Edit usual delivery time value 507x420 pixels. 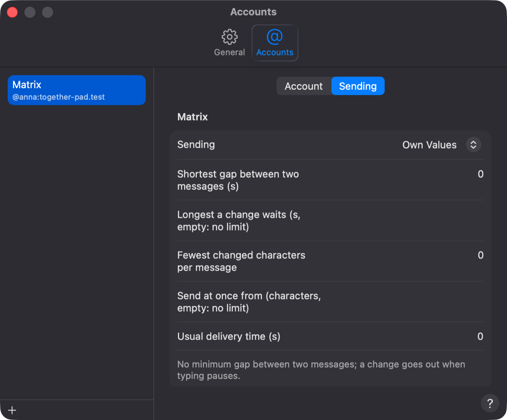click(x=480, y=336)
